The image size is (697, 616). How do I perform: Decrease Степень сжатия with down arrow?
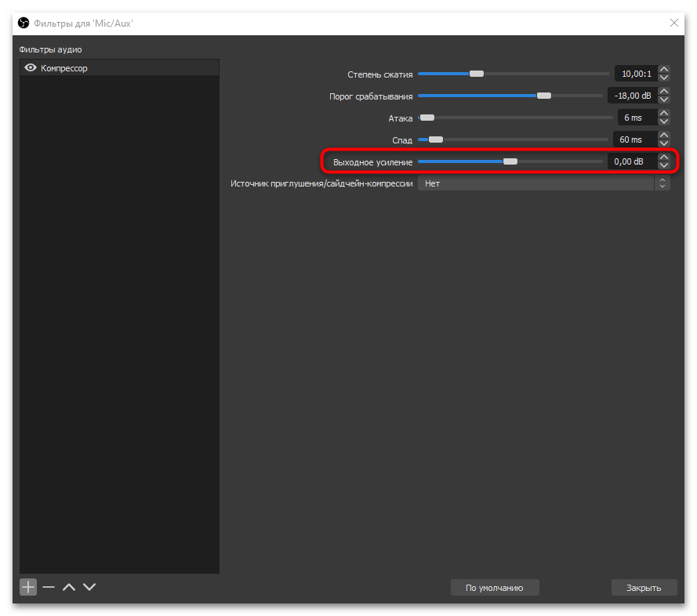coord(663,78)
